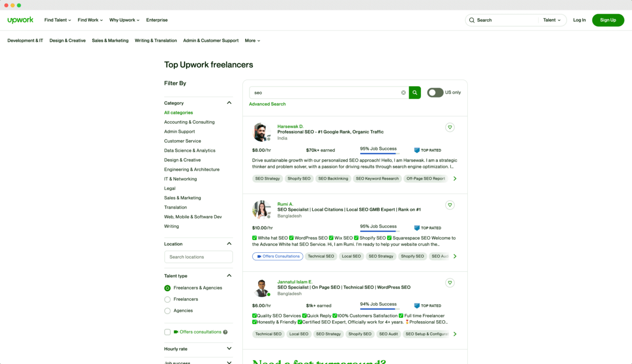The image size is (632, 364).
Task: Go to Design & Creative nav category
Action: pyautogui.click(x=67, y=41)
